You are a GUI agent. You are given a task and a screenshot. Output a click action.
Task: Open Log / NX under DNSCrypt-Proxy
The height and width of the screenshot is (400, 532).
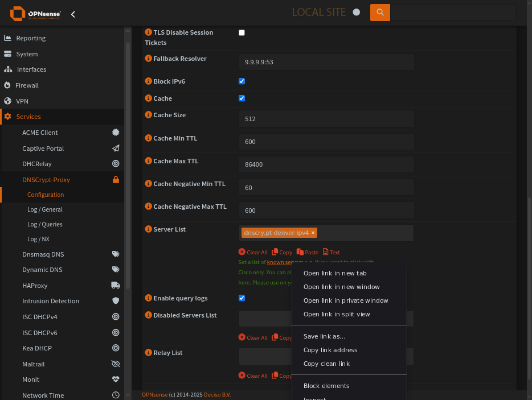point(38,239)
